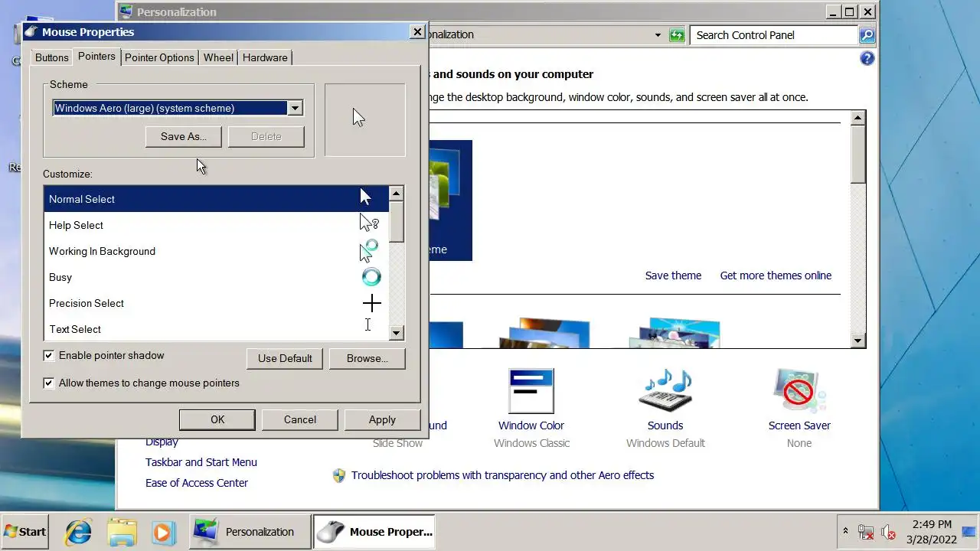Toggle Enable pointer shadow checkbox
Screen dimensions: 980x551
point(49,356)
